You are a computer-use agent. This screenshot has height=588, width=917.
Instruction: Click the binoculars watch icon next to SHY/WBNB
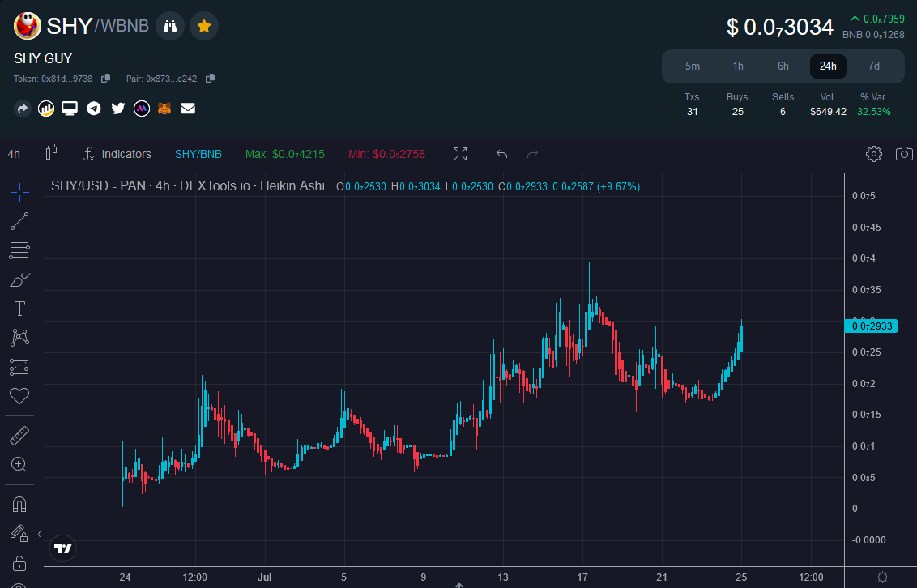pyautogui.click(x=170, y=26)
